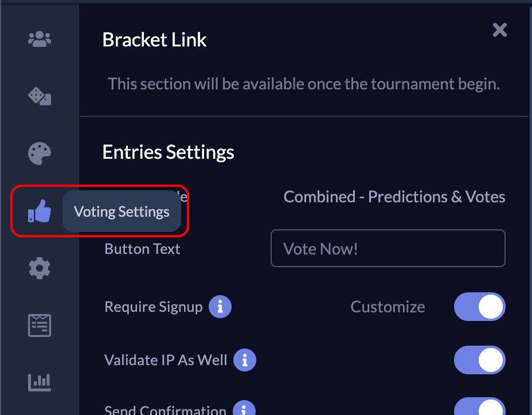The height and width of the screenshot is (415, 532).
Task: Open the Combined - Predictions & Votes selector
Action: pos(394,196)
